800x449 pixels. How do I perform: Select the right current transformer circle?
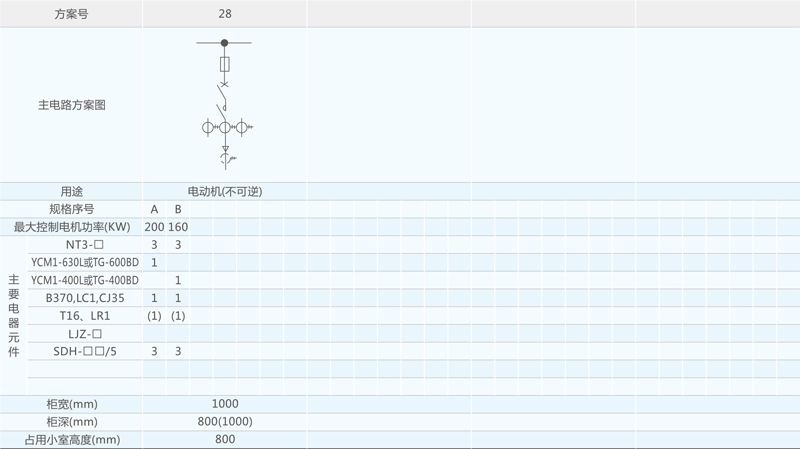tap(241, 127)
